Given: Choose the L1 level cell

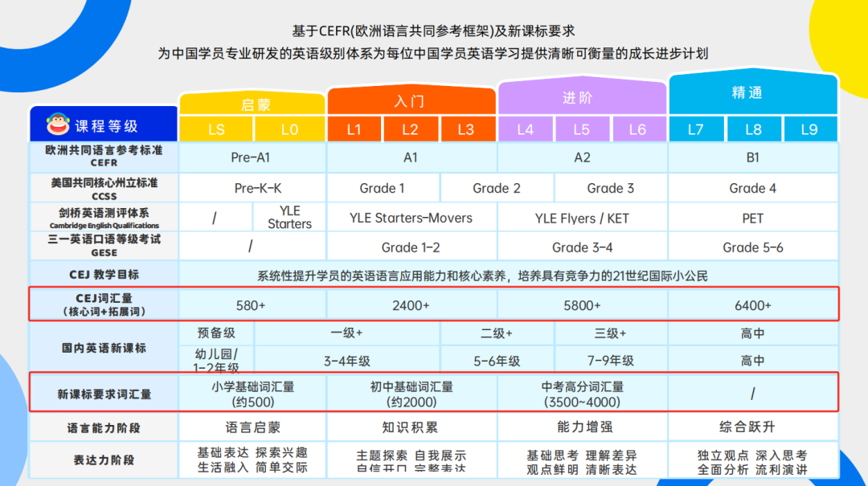Looking at the screenshot, I should point(354,129).
